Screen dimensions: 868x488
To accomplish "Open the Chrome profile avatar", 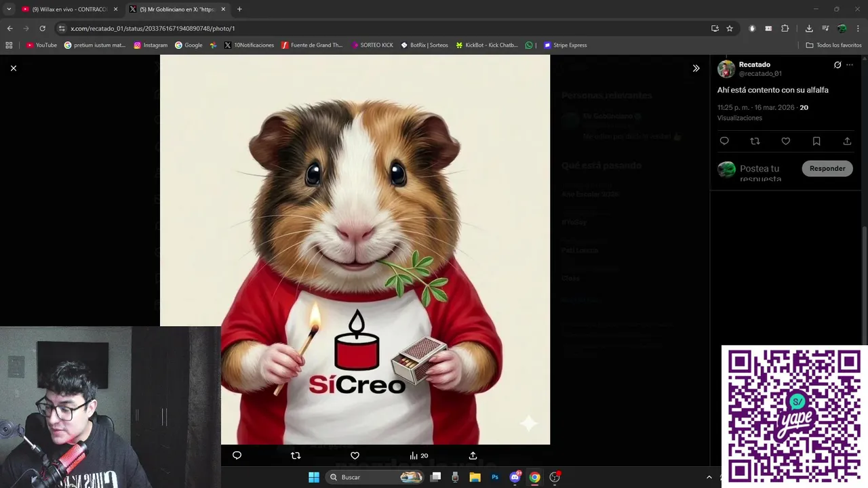I will tap(842, 28).
